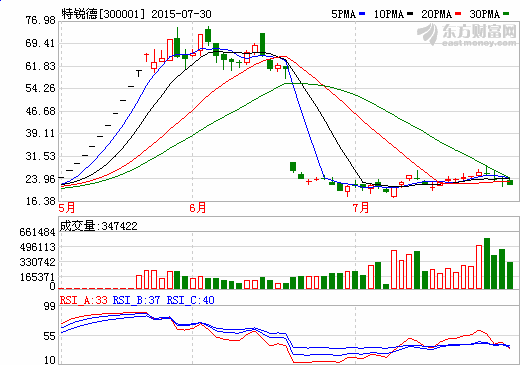Click the tall green candlestick at the price peak
Viewport: 520px width, 365px height.
pos(208,35)
